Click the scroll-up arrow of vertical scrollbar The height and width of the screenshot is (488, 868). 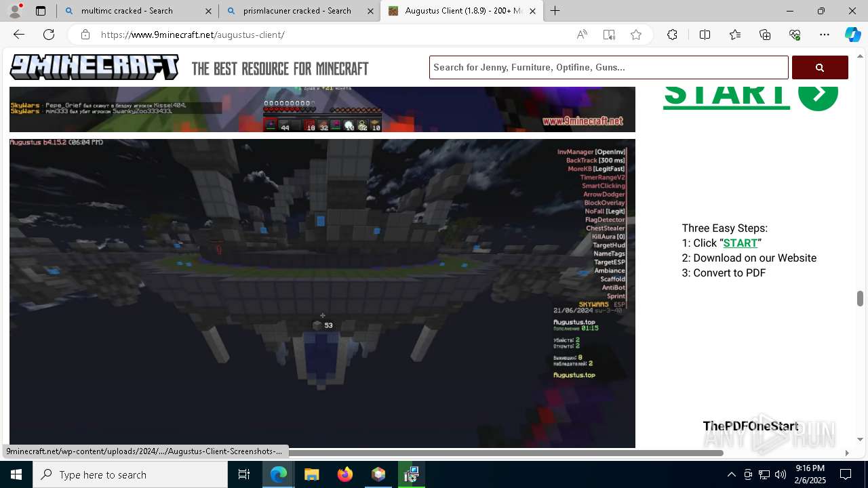click(860, 56)
